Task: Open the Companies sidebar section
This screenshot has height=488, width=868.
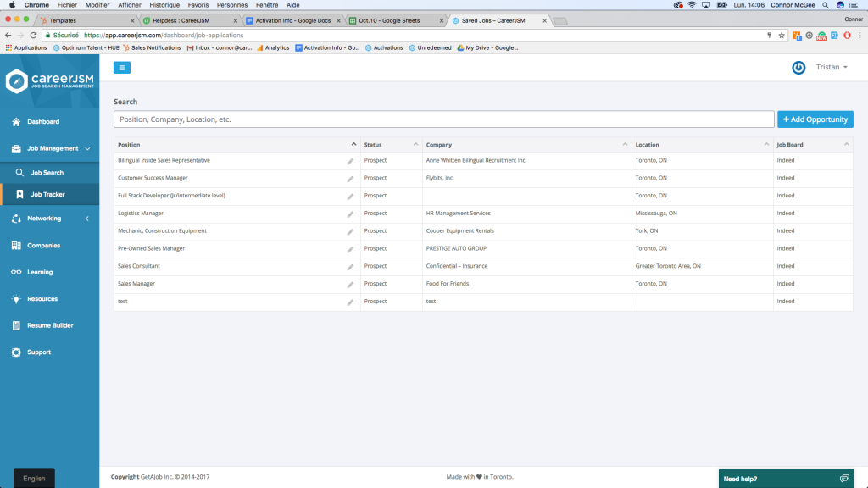Action: pyautogui.click(x=43, y=246)
